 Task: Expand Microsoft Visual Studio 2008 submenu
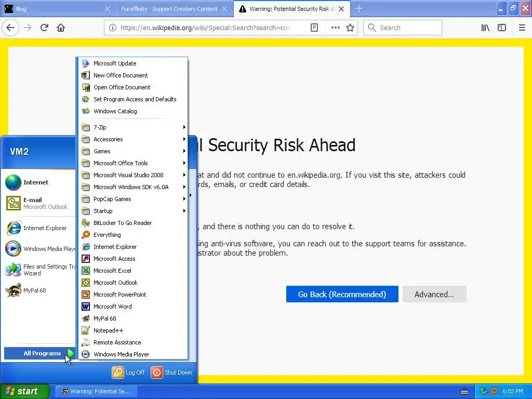pos(133,175)
